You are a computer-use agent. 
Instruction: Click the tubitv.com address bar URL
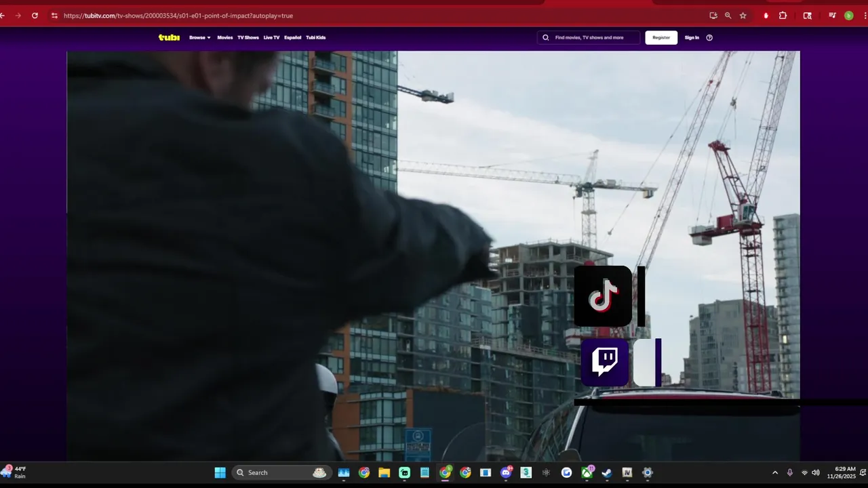tap(178, 16)
